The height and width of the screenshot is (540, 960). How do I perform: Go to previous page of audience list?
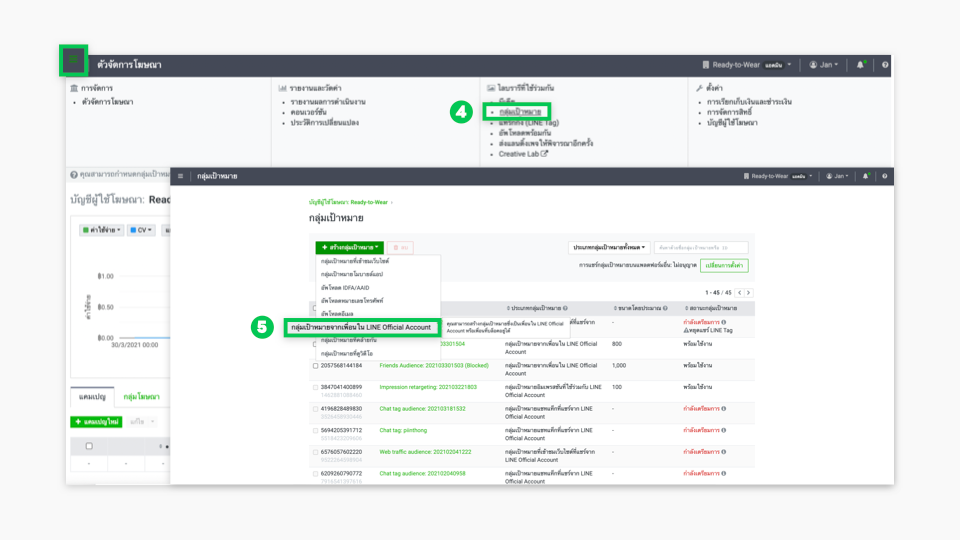pos(739,293)
